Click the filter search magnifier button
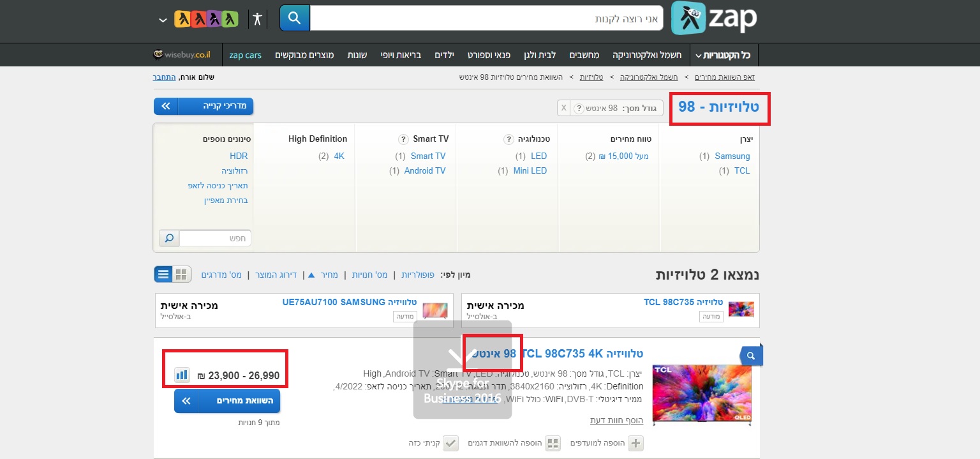Viewport: 980px width, 459px height. click(x=169, y=238)
